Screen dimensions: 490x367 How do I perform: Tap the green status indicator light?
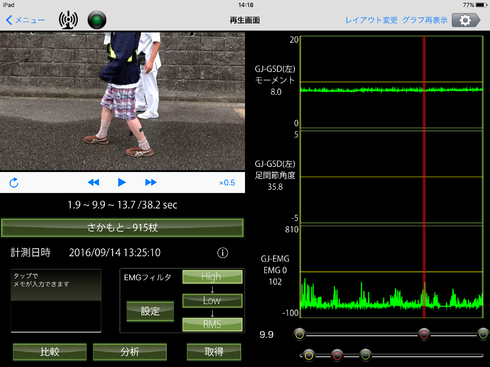coord(97,20)
